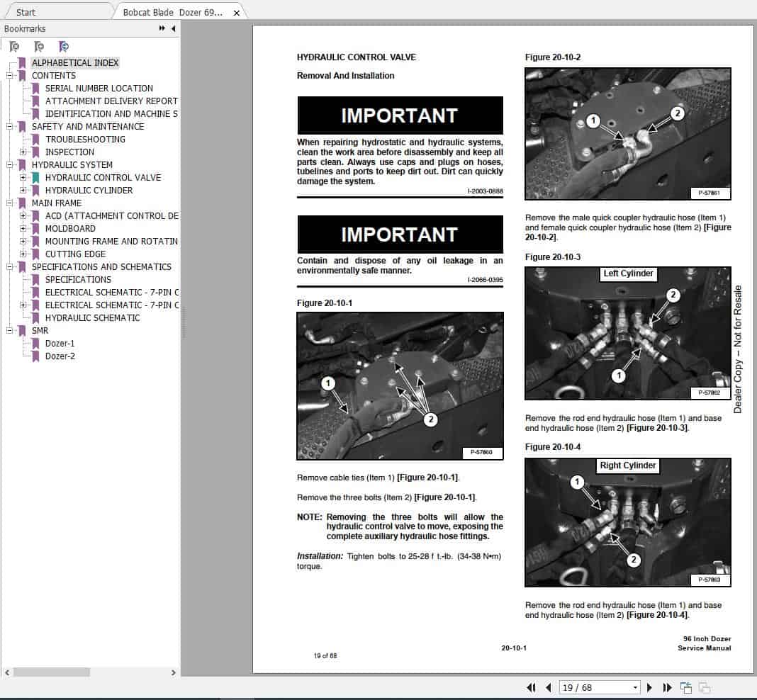The height and width of the screenshot is (700, 757).
Task: Collapse the Bookmarks panel with the left arrow
Action: point(174,28)
